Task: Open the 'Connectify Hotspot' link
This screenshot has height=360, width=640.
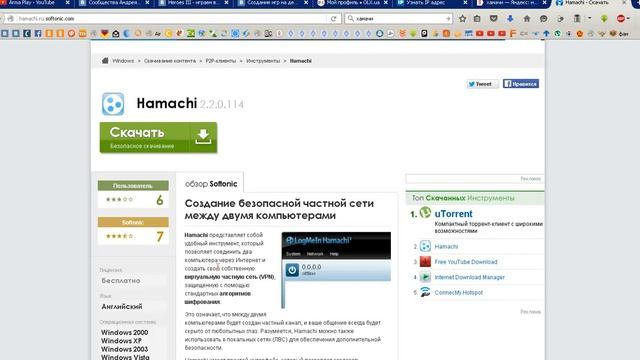Action: pyautogui.click(x=458, y=293)
